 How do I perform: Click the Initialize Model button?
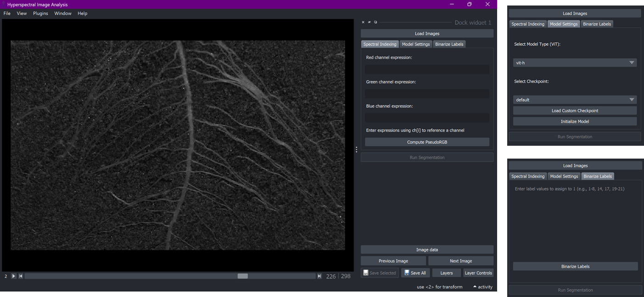[x=575, y=121]
